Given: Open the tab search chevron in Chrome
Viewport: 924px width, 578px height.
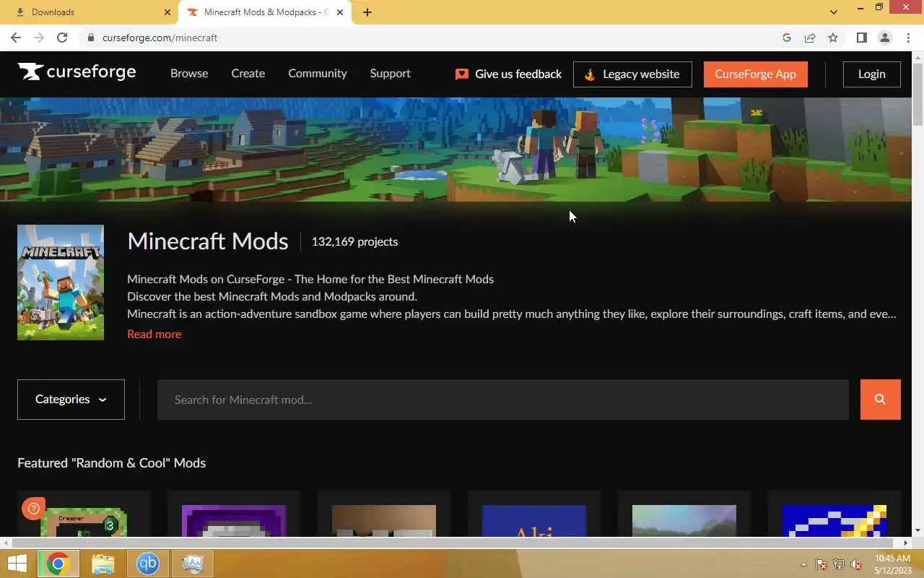Looking at the screenshot, I should tap(834, 12).
